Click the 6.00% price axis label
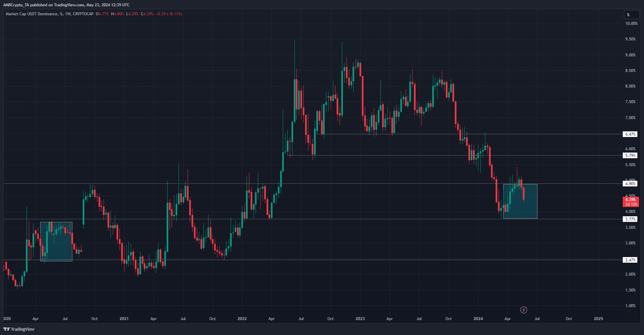644x335 pixels. [630, 149]
